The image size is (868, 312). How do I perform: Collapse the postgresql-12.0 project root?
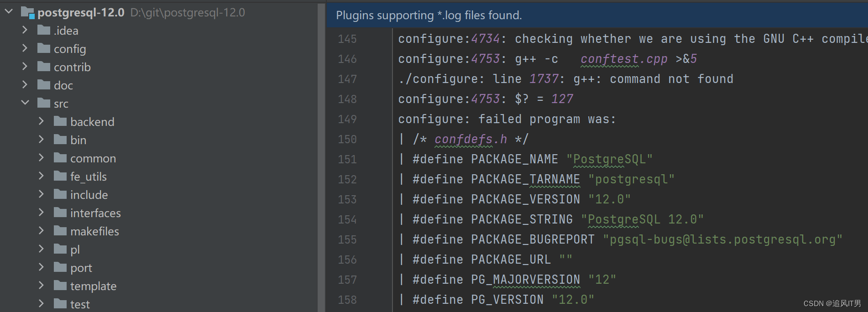click(9, 11)
